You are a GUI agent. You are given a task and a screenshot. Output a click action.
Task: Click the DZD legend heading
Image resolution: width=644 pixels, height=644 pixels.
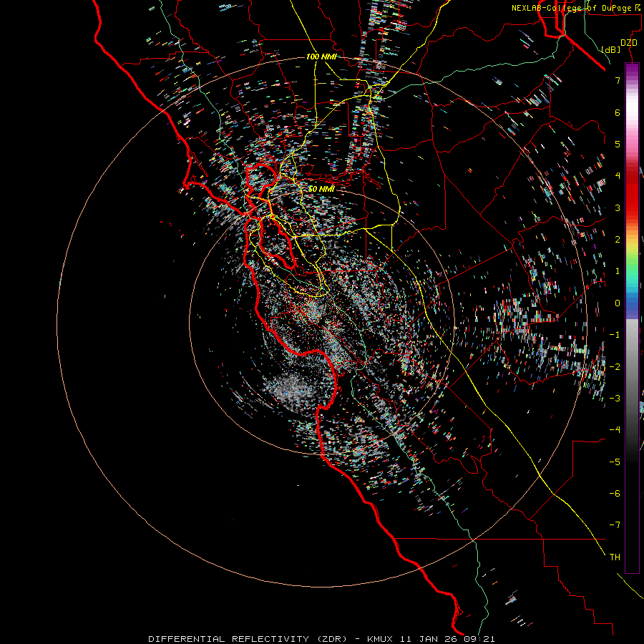tap(629, 43)
